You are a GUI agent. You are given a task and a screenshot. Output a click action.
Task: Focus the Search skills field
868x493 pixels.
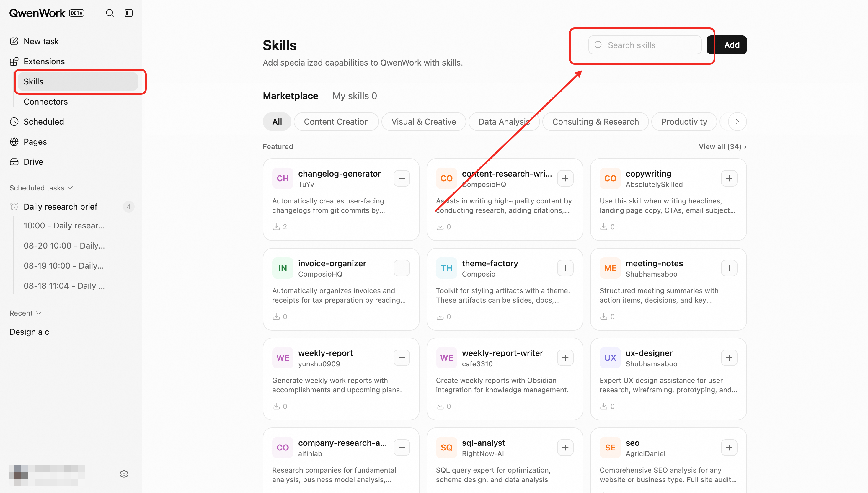coord(645,45)
